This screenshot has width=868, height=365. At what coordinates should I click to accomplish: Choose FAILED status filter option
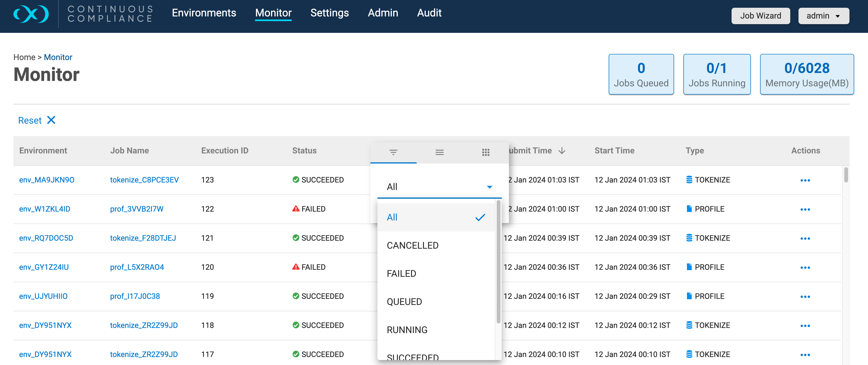coord(436,274)
